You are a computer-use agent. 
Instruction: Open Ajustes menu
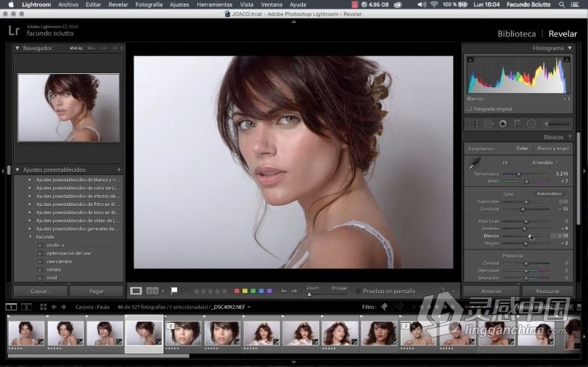point(179,4)
